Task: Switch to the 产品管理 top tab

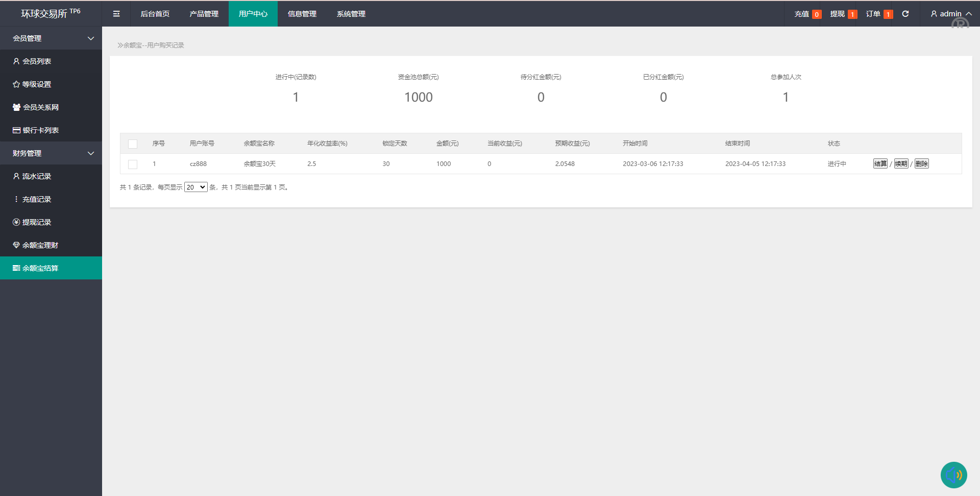Action: tap(204, 14)
